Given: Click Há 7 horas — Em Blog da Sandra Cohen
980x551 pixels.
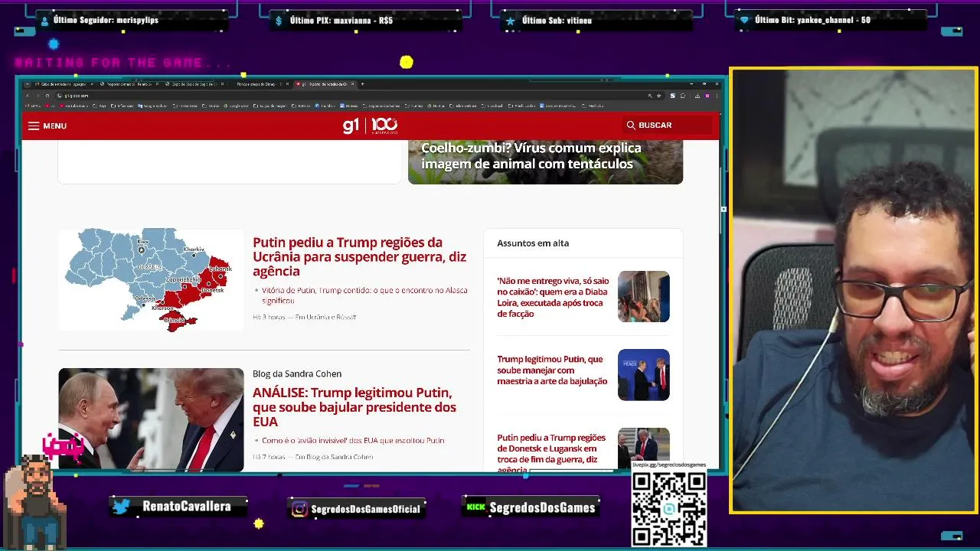Looking at the screenshot, I should [313, 457].
